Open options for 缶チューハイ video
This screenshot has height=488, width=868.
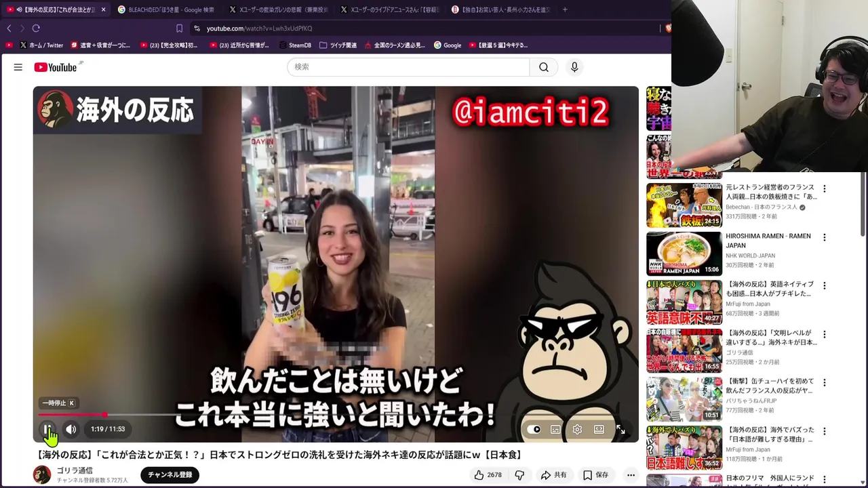[x=825, y=383]
